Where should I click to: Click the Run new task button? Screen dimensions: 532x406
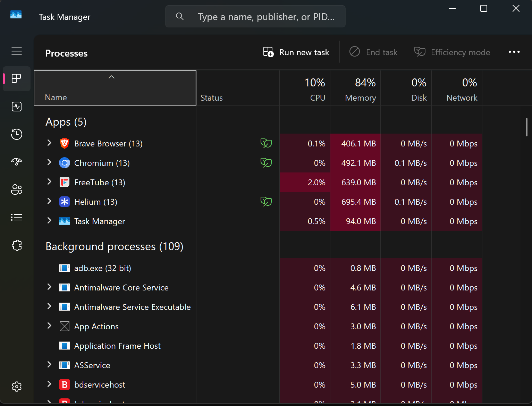[x=296, y=52]
